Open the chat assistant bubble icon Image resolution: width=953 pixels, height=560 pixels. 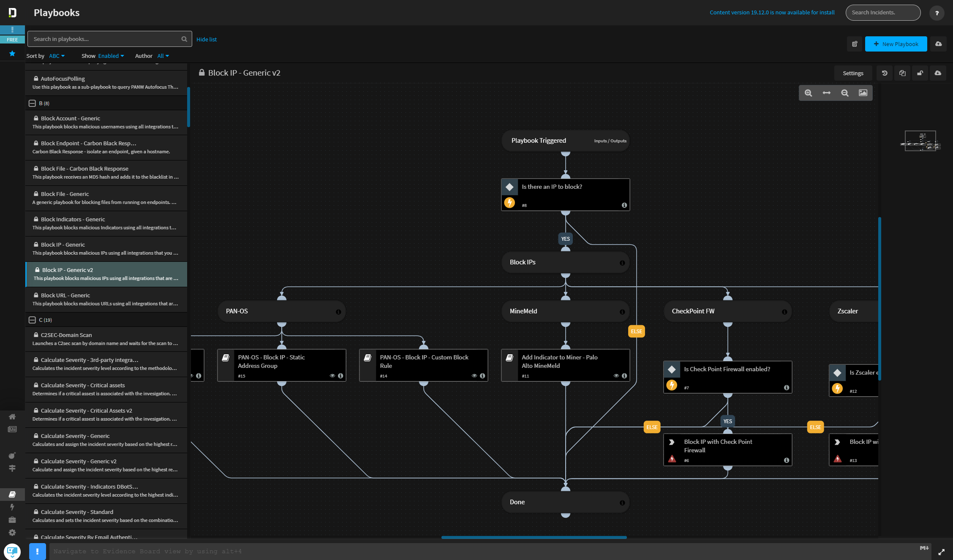point(12,552)
